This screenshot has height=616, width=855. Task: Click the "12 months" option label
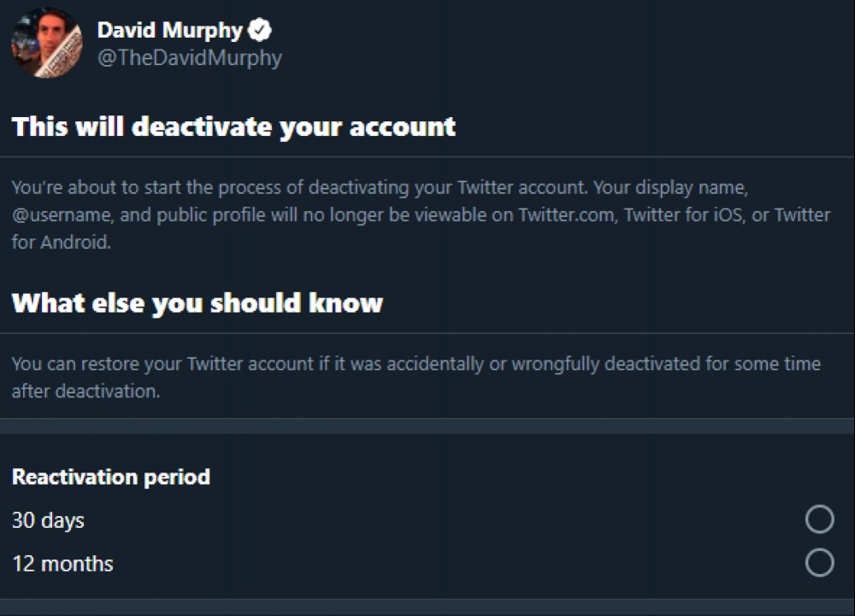62,564
